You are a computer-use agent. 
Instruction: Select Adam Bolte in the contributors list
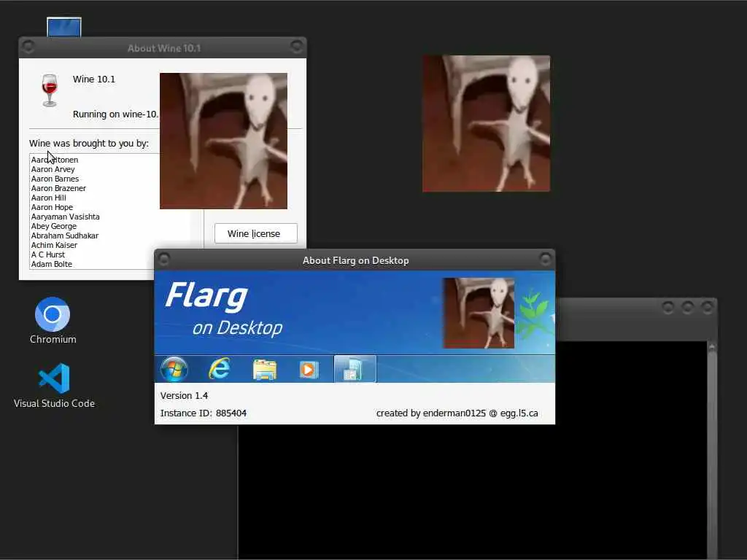52,264
